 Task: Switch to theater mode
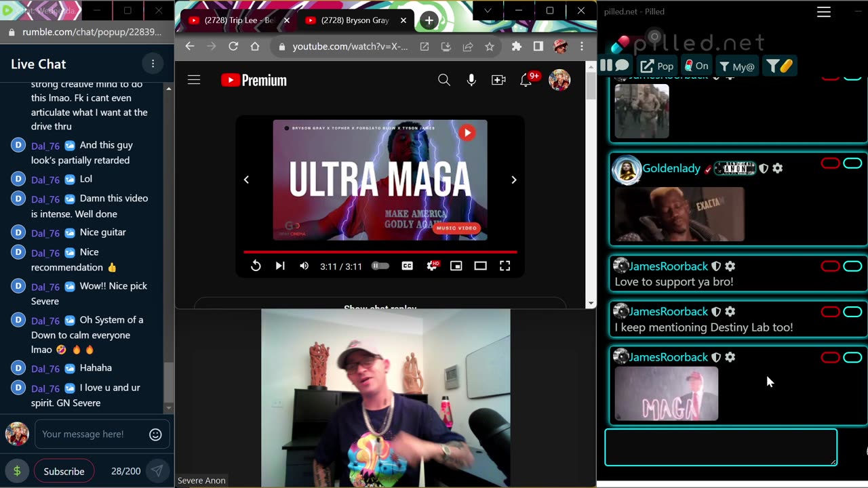point(481,266)
